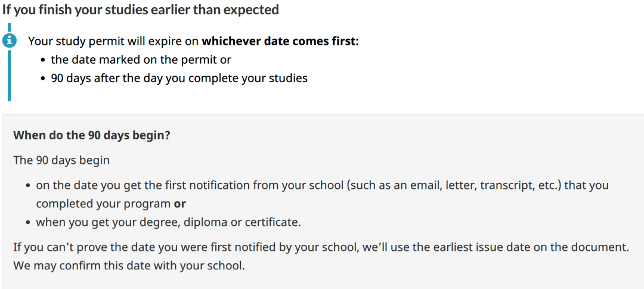The height and width of the screenshot is (289, 644).
Task: Click the bold 'or' after 'completed your program'
Action: click(x=179, y=204)
